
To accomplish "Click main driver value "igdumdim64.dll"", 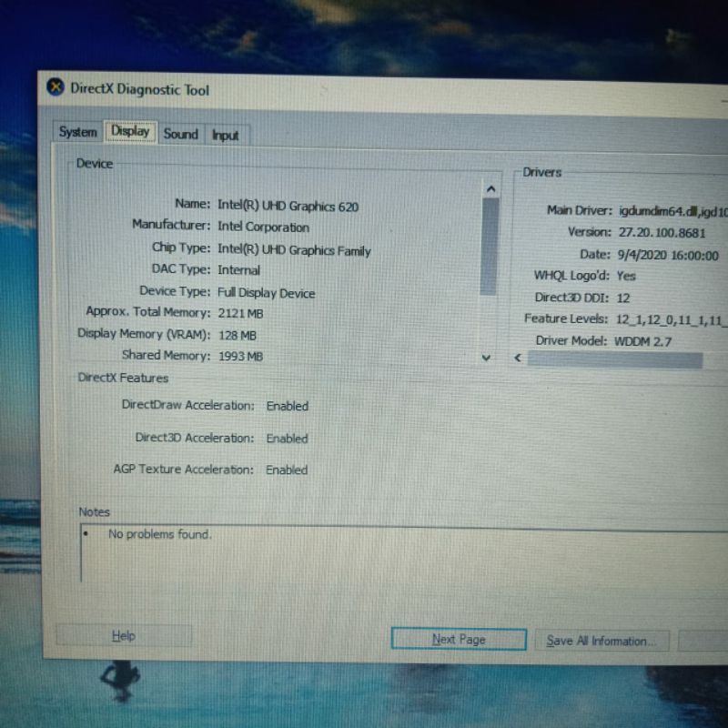I will click(x=658, y=212).
